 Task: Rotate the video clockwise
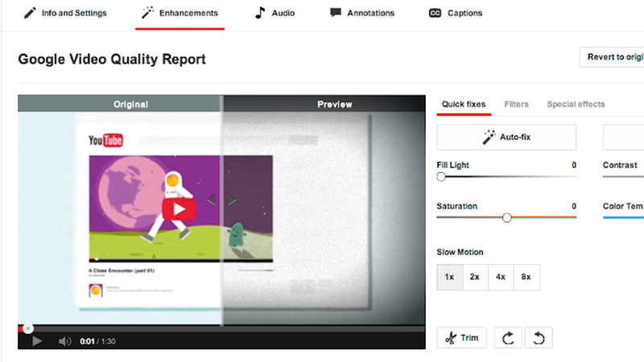(x=507, y=338)
